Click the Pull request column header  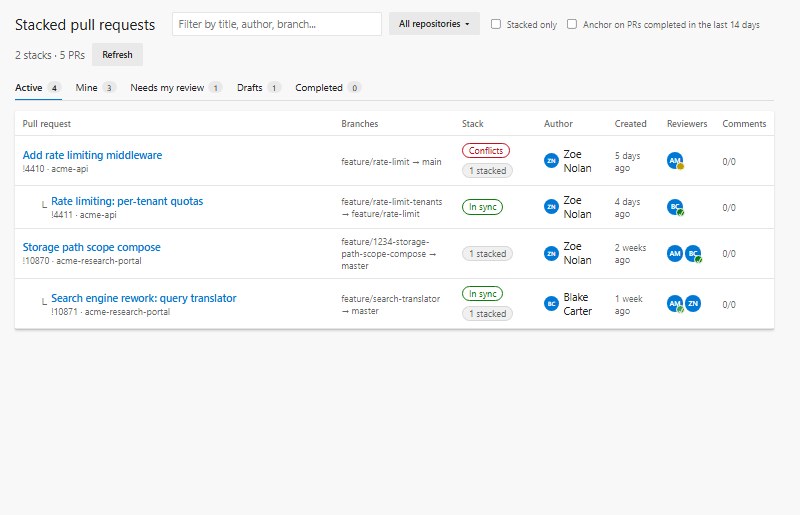click(x=46, y=124)
